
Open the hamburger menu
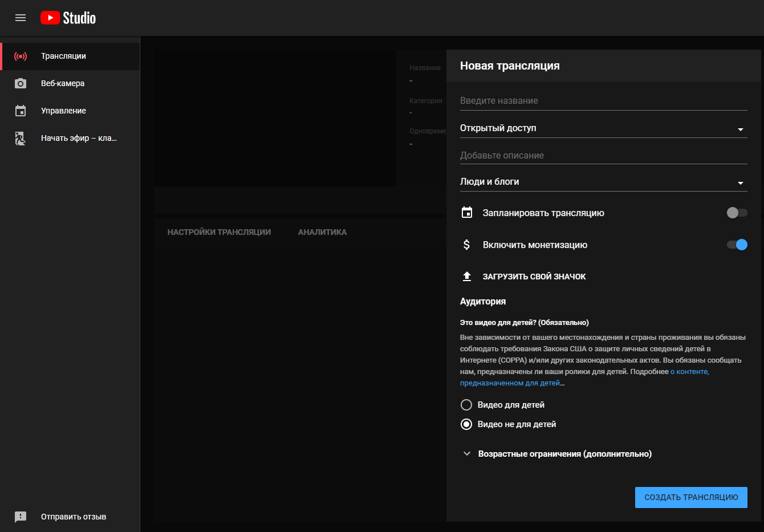coord(21,18)
